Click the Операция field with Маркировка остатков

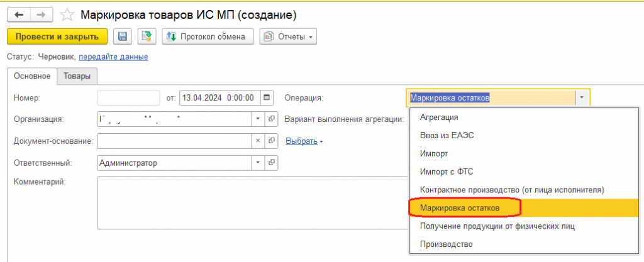[491, 98]
